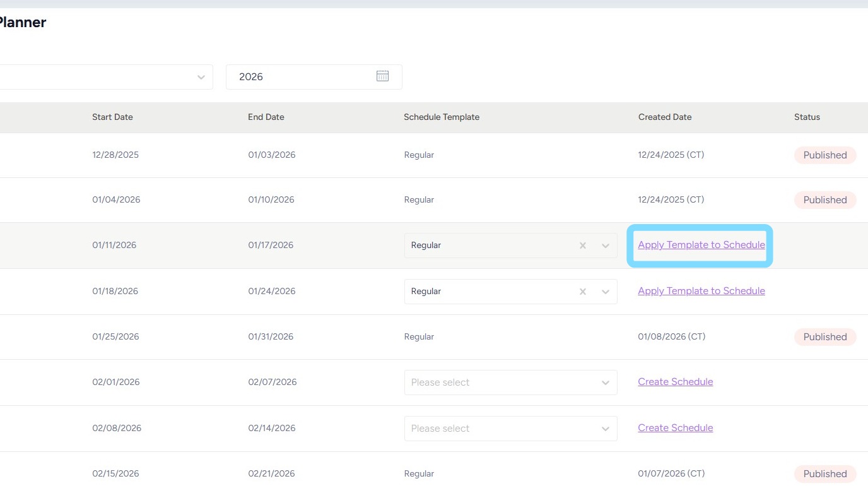The image size is (868, 486).
Task: Expand the dropdown left of the year field
Action: coord(201,77)
